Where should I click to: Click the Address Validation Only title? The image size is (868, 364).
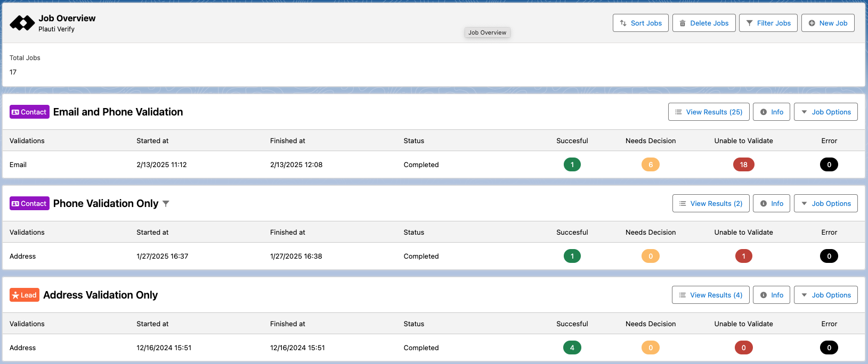[101, 295]
